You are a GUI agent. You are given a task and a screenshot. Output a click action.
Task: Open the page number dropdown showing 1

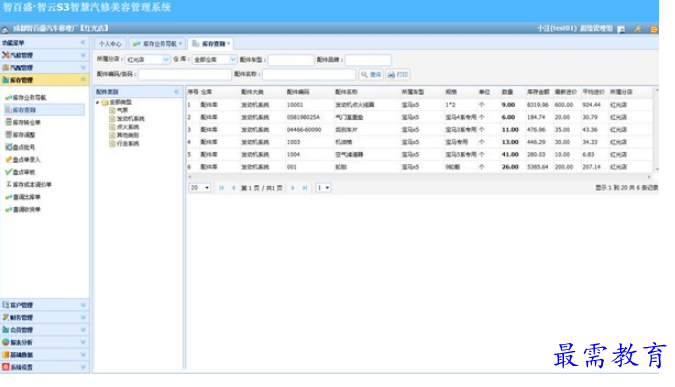[x=323, y=188]
